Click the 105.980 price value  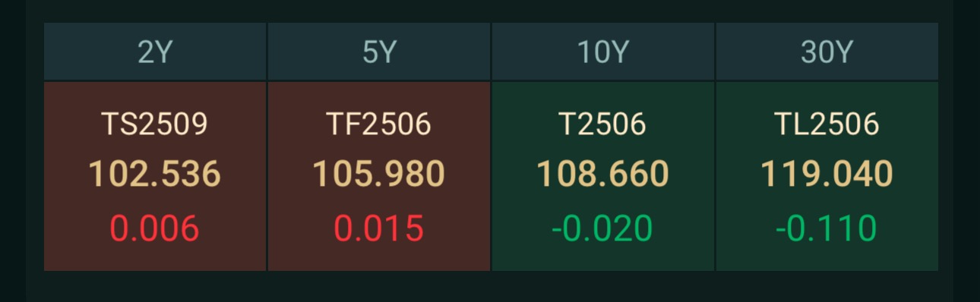pyautogui.click(x=379, y=175)
